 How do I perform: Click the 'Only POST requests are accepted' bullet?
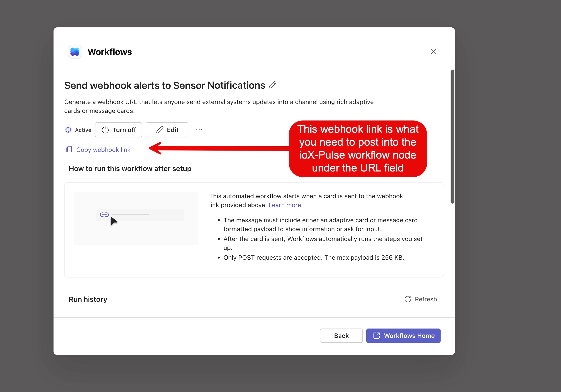click(x=314, y=257)
